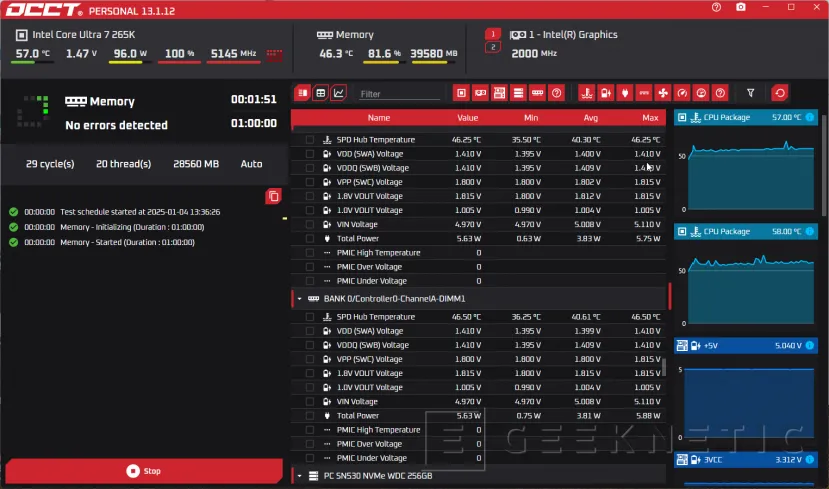Open the 3VCC 3.312 V graph header
Image resolution: width=829 pixels, height=489 pixels.
coord(745,460)
